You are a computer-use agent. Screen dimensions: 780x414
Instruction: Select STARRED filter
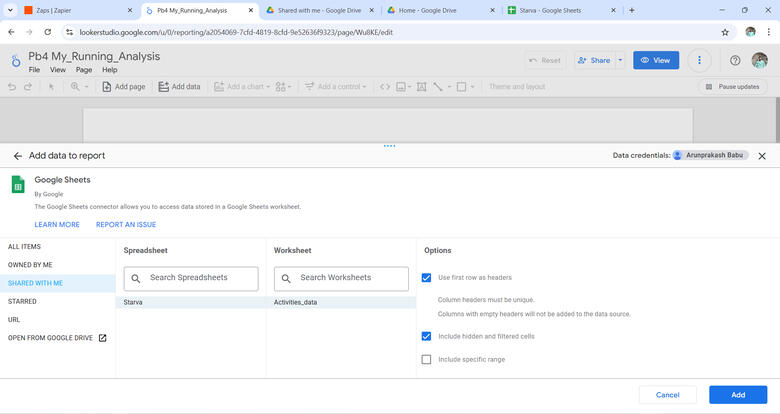point(58,301)
